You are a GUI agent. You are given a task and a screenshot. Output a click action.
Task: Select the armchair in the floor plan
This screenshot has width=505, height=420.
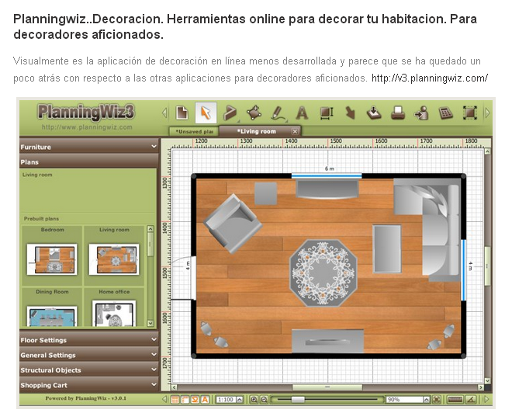(x=233, y=224)
